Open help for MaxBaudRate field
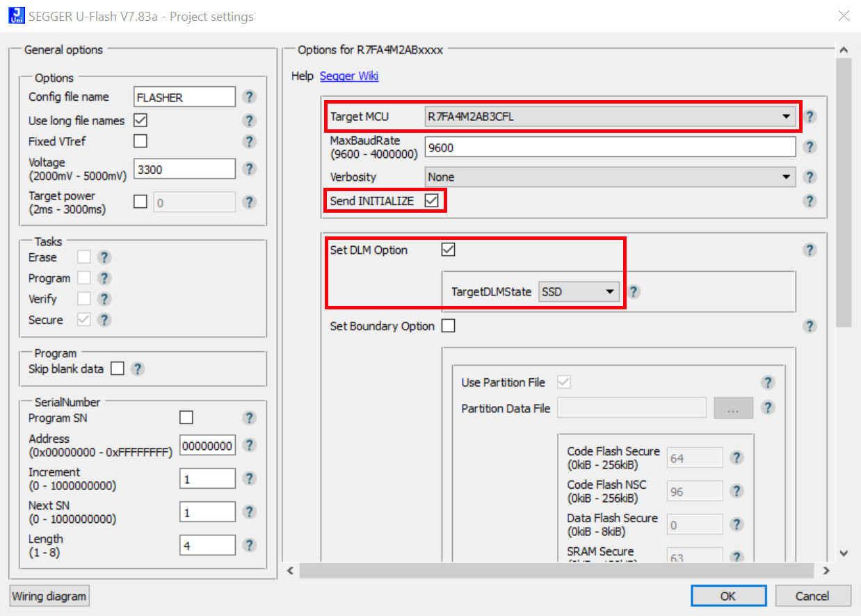The width and height of the screenshot is (861, 616). (x=810, y=147)
